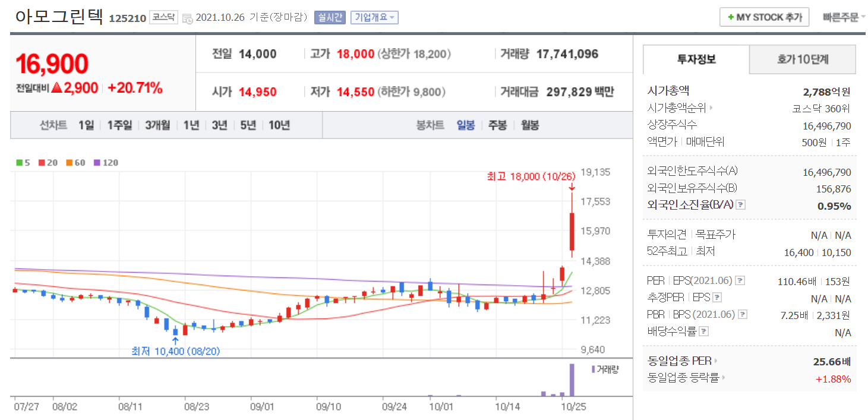Image resolution: width=868 pixels, height=420 pixels.
Task: Click the 동일업종 PER label link
Action: tap(680, 361)
